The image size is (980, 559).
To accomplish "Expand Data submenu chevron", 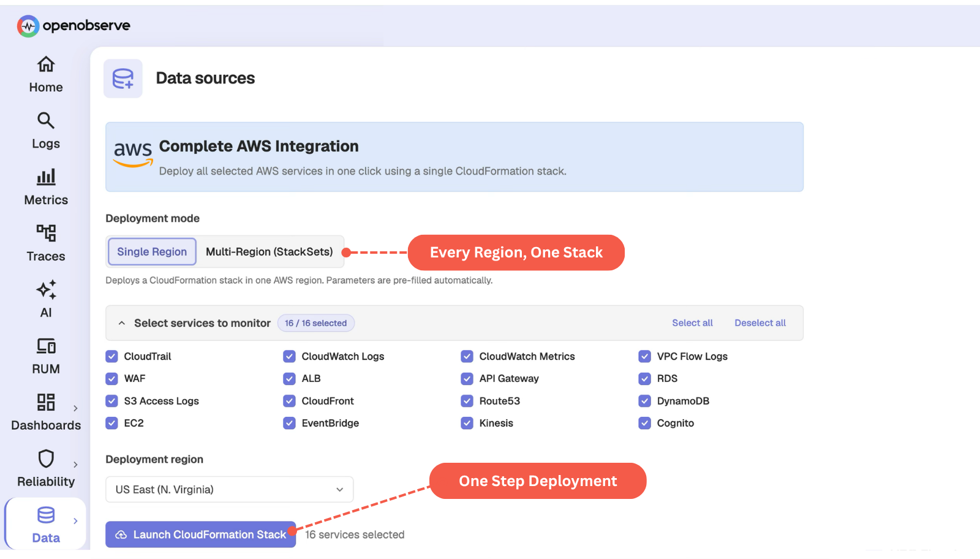I will click(x=75, y=521).
